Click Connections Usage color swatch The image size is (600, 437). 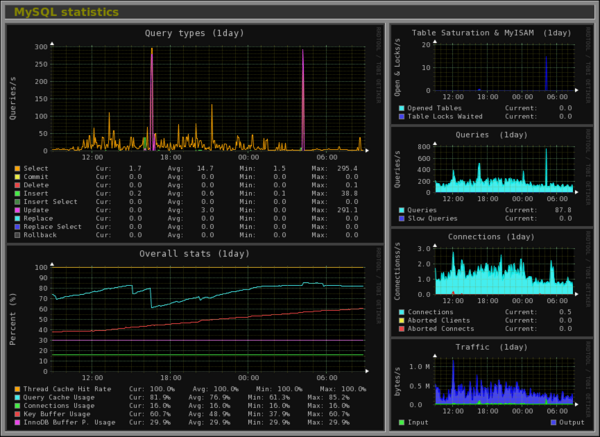(x=17, y=406)
